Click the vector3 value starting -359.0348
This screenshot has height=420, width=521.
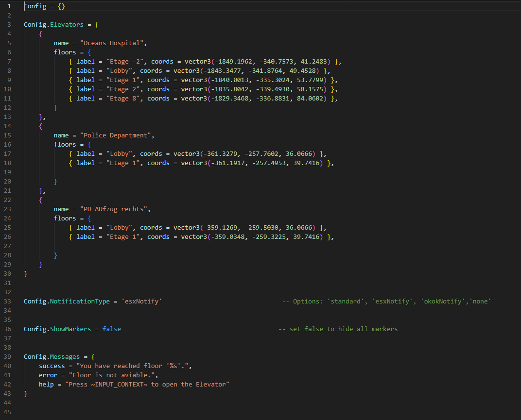[252, 237]
